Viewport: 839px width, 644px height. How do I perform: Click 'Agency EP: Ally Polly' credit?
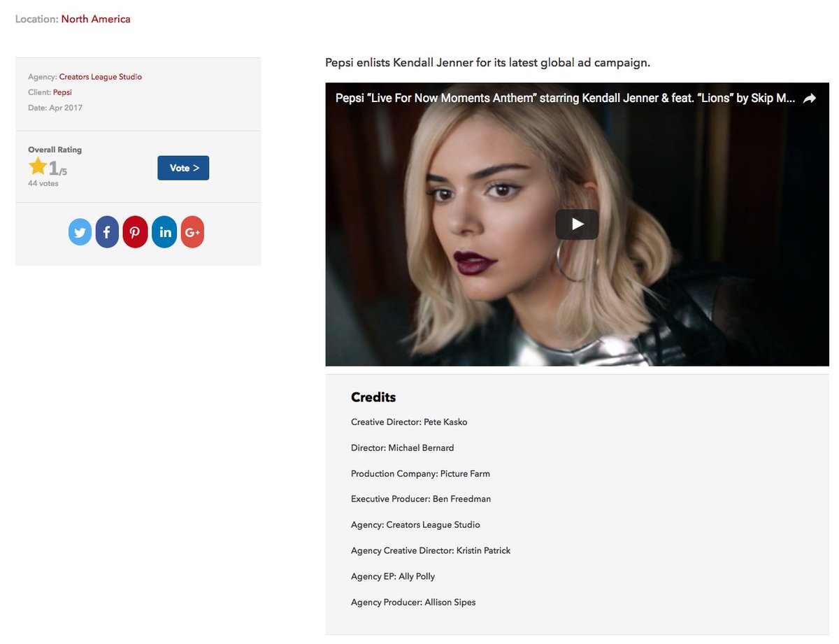click(x=393, y=576)
